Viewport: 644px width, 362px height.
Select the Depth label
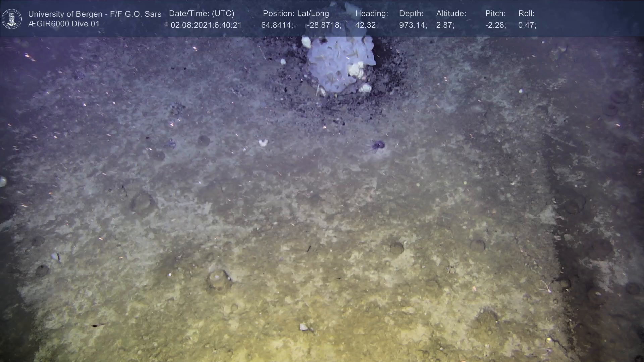pos(411,14)
